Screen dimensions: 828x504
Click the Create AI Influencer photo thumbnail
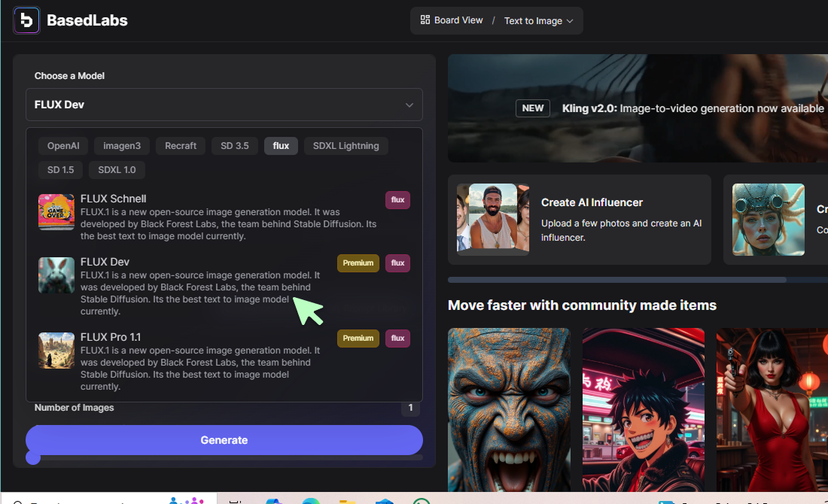click(493, 220)
